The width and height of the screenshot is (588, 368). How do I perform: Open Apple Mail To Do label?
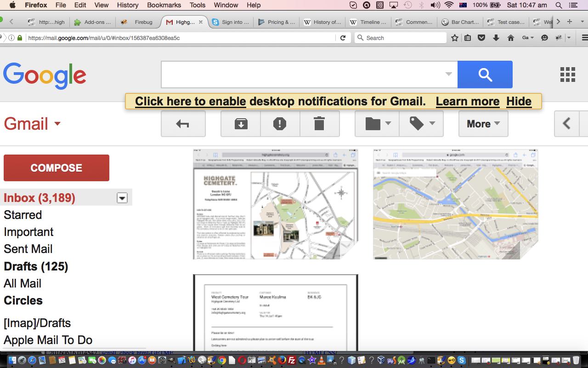tap(48, 340)
